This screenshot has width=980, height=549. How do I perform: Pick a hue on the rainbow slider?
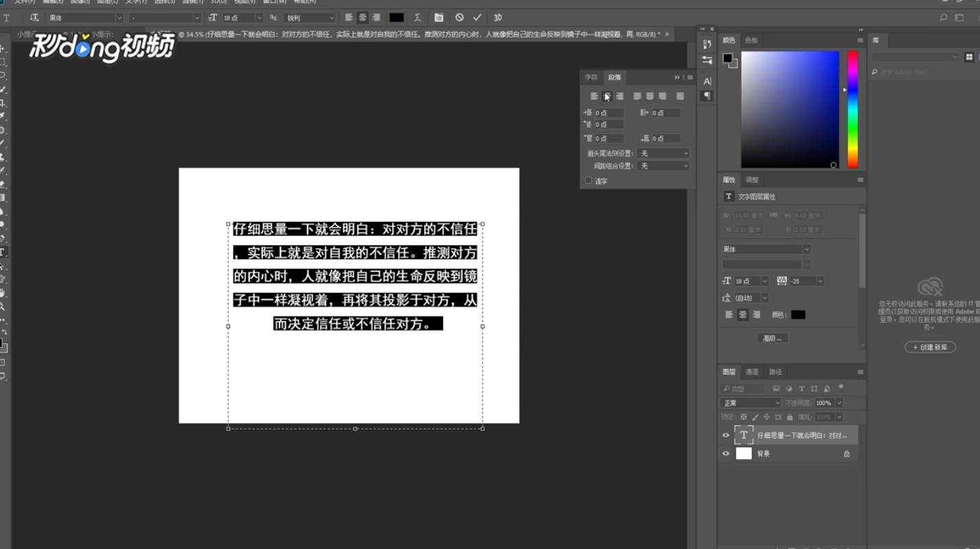click(852, 110)
